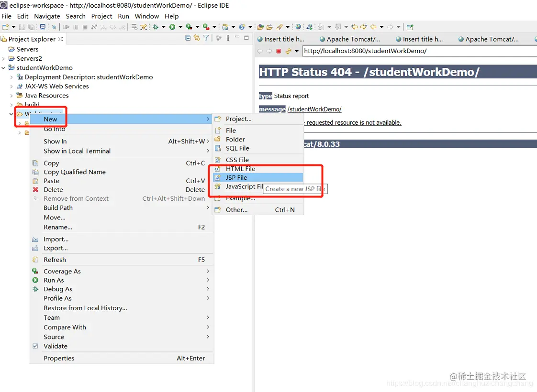Open dropdown arrow beside green Run icon
The width and height of the screenshot is (537, 392).
[x=180, y=27]
